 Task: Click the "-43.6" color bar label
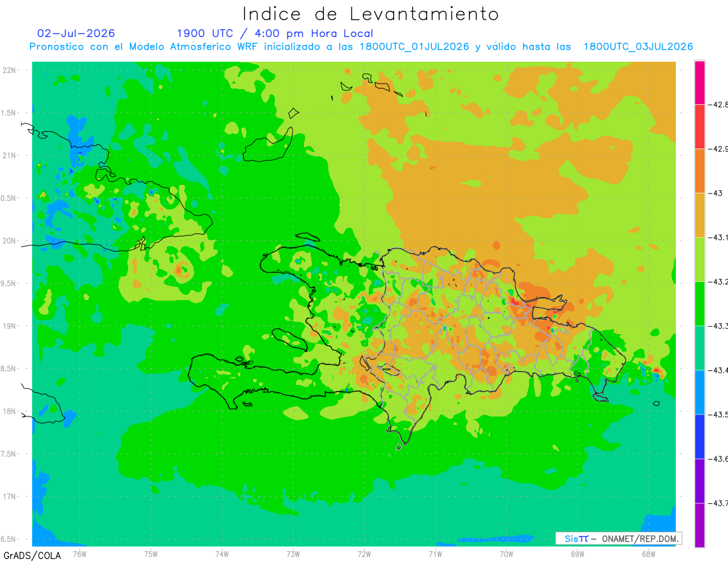coord(719,458)
